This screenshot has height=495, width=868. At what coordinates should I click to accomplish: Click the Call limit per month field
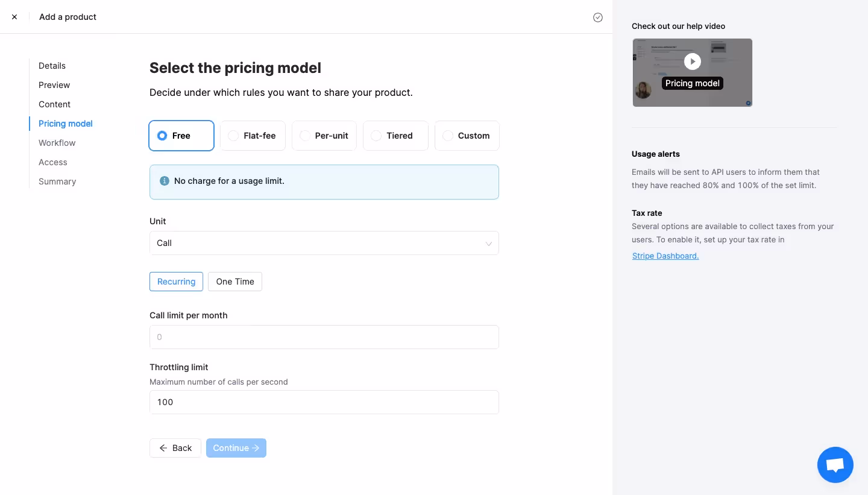click(324, 337)
